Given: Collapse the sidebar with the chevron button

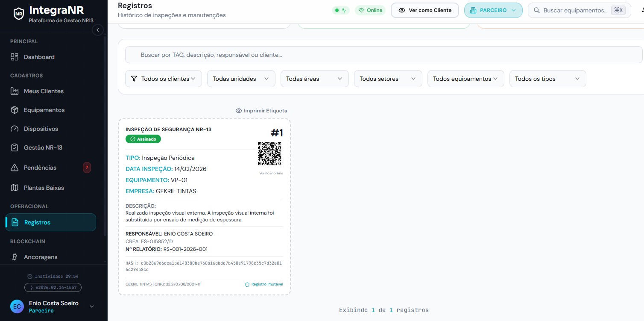Looking at the screenshot, I should coord(98,30).
